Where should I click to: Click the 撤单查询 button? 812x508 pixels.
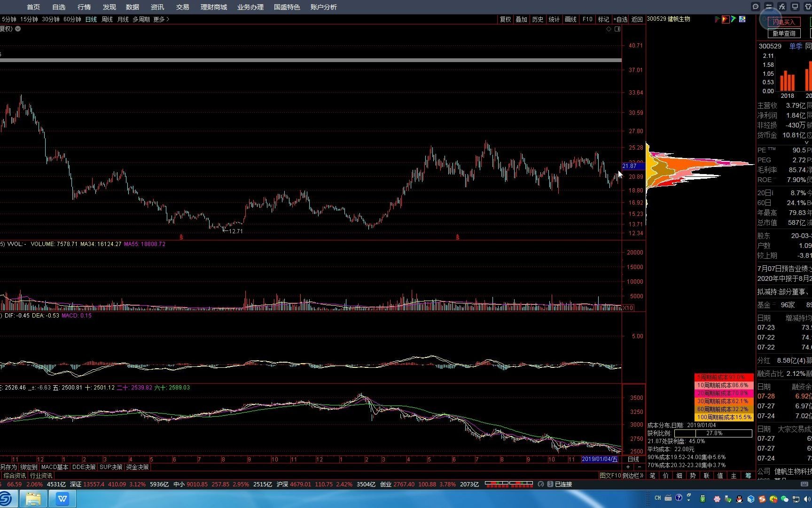(784, 33)
